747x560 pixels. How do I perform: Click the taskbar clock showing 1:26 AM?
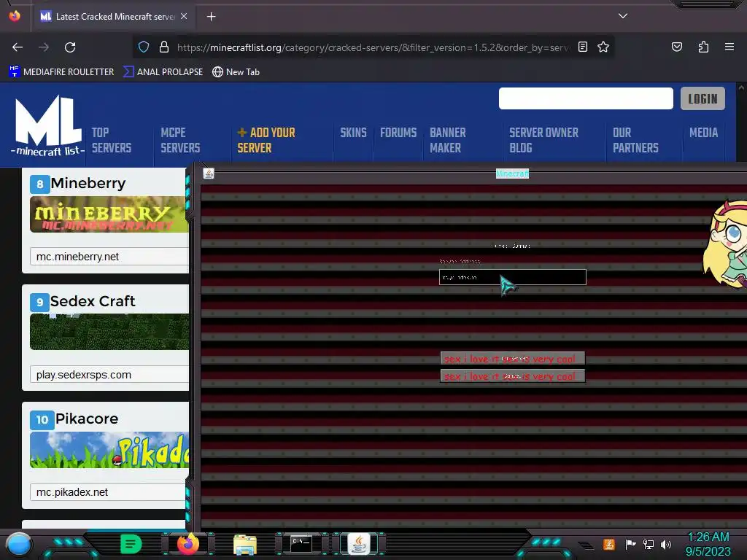[x=708, y=544]
